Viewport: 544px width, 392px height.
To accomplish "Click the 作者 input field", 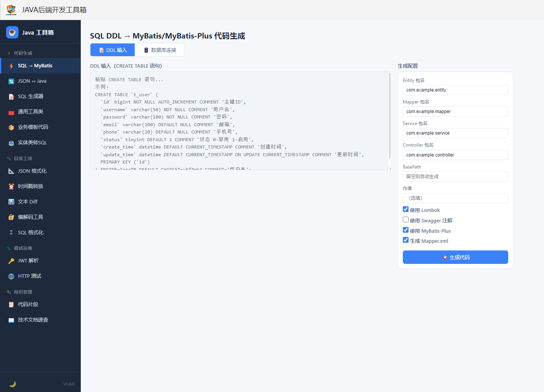I will tap(456, 198).
